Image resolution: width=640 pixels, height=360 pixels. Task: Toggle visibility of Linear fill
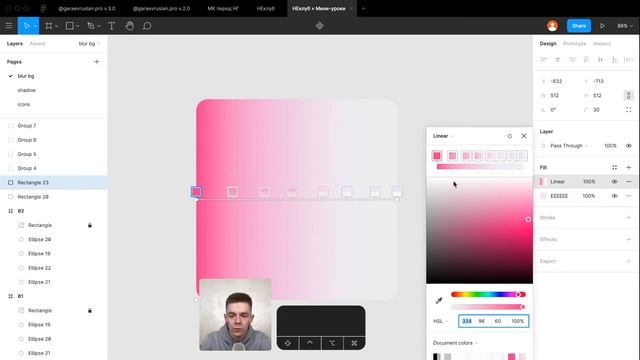click(x=614, y=182)
